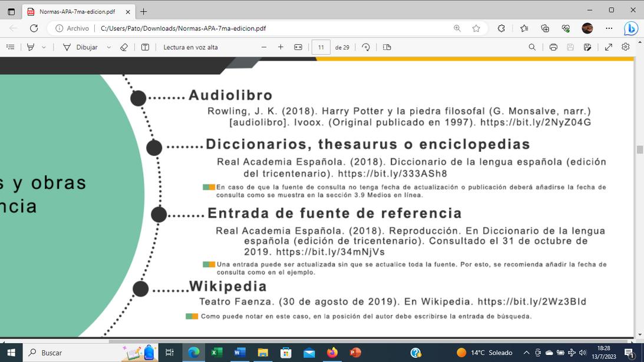View site information Archivo icon
The height and width of the screenshot is (362, 644).
pos(72,28)
